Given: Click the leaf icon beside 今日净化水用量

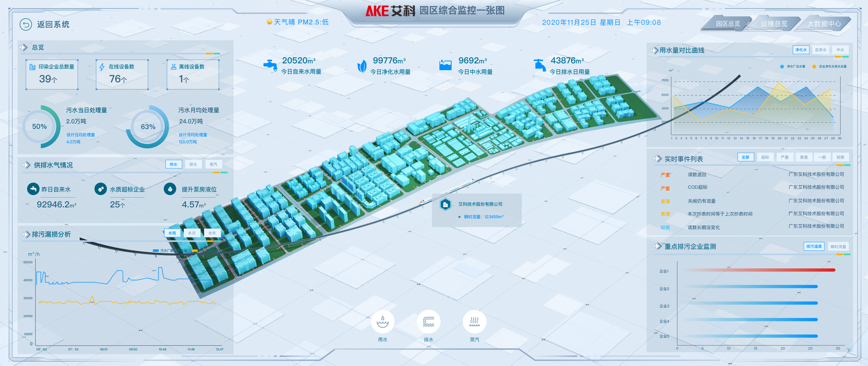Looking at the screenshot, I should pos(362,64).
